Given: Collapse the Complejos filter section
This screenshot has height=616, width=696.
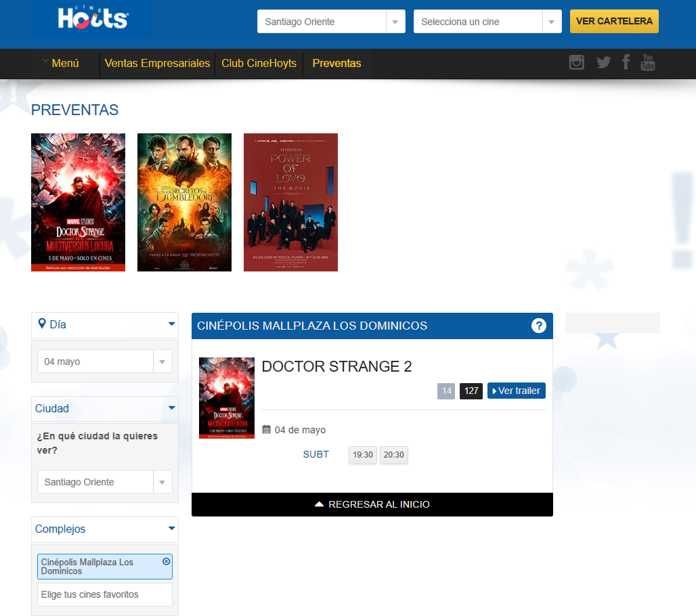Looking at the screenshot, I should [x=171, y=529].
